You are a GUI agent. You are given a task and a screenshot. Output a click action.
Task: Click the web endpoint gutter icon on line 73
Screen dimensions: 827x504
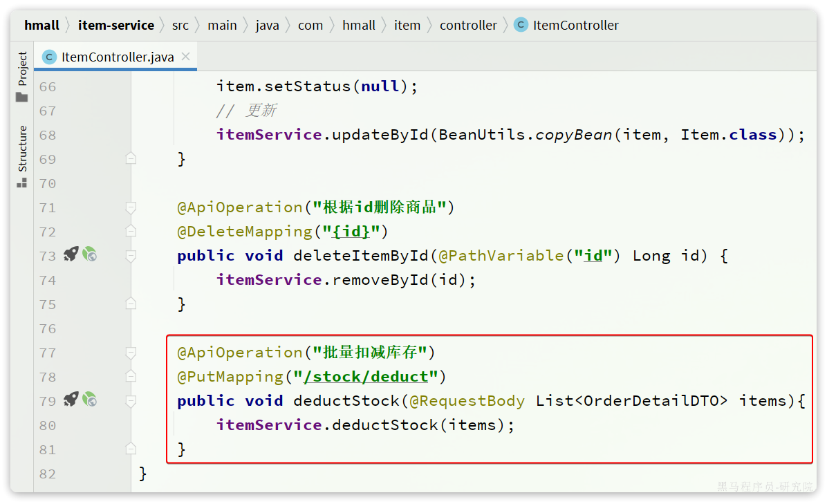click(90, 254)
